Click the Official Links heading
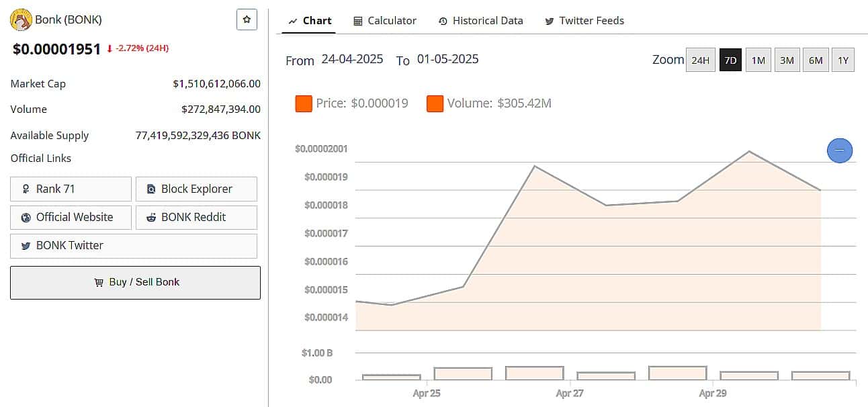Image resolution: width=868 pixels, height=407 pixels. point(40,159)
